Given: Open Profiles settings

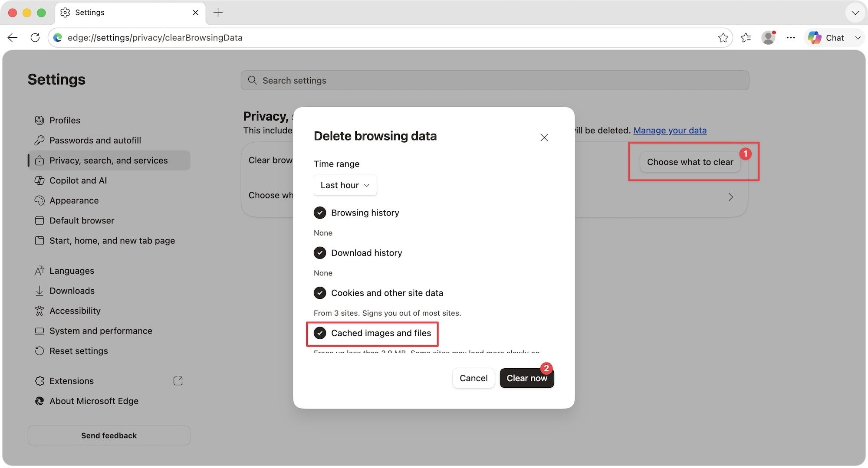Looking at the screenshot, I should (109, 120).
